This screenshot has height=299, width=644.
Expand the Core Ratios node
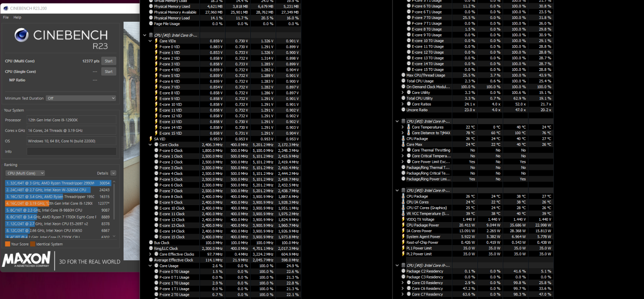402,104
